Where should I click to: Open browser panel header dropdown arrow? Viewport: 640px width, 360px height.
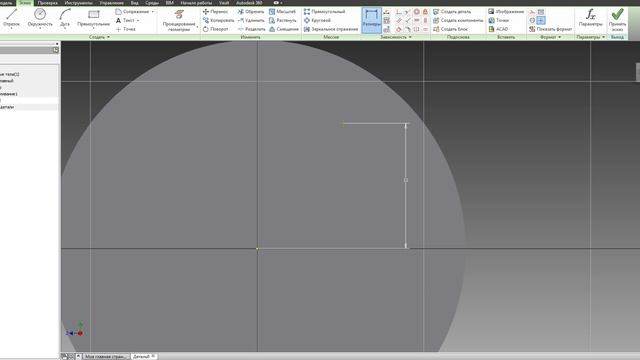tap(57, 44)
